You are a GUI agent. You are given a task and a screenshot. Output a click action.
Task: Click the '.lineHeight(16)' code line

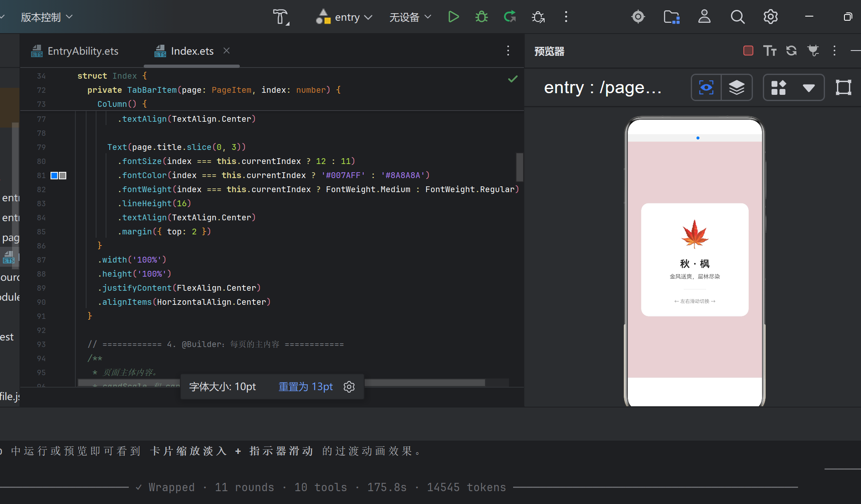coord(154,203)
